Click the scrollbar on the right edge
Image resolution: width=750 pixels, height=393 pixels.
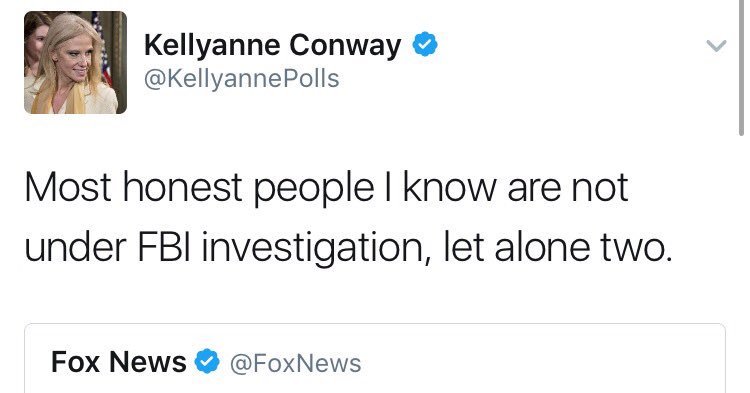click(x=741, y=67)
